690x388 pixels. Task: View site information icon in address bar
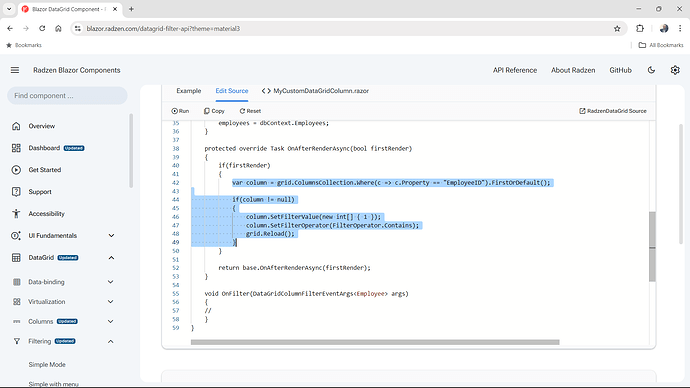click(78, 29)
